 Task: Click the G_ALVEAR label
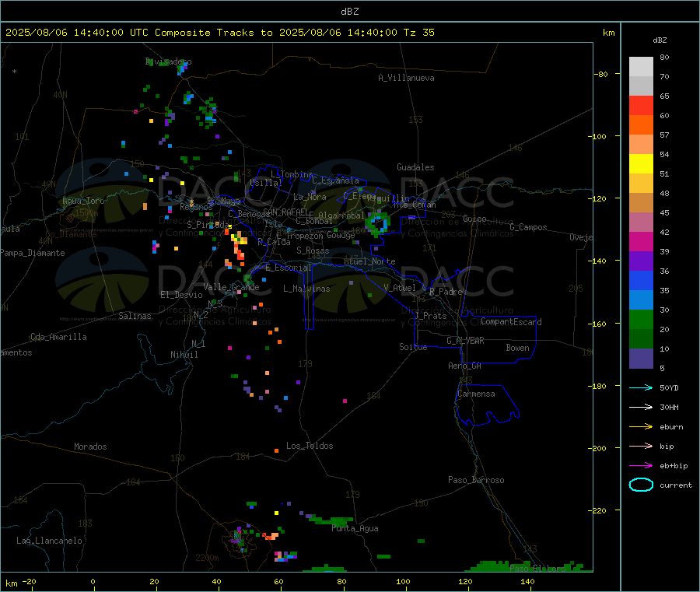[465, 341]
